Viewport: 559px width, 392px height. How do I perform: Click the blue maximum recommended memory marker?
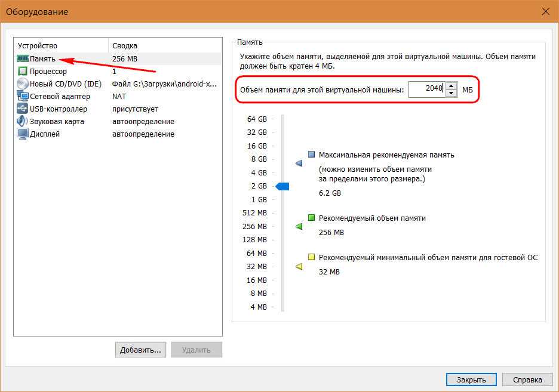coord(299,163)
